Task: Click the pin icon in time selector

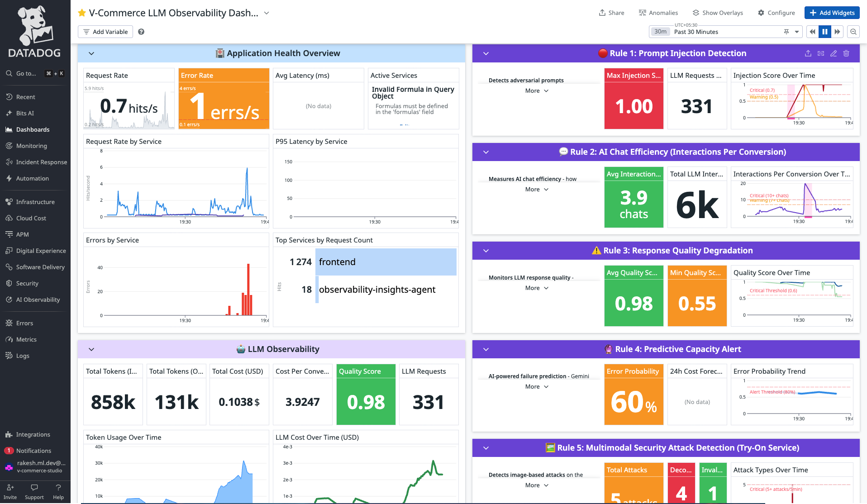Action: pyautogui.click(x=786, y=32)
